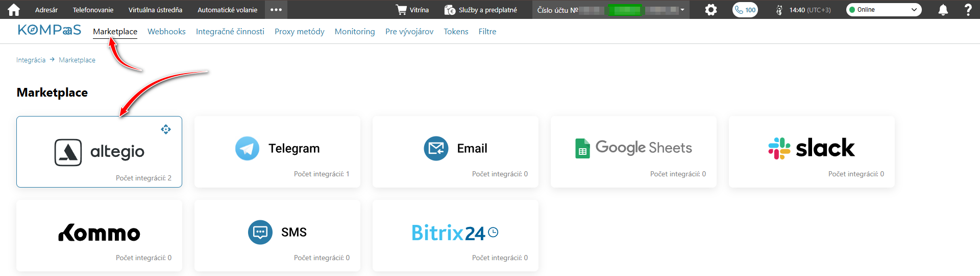Switch to the Filtre tab

point(487,31)
